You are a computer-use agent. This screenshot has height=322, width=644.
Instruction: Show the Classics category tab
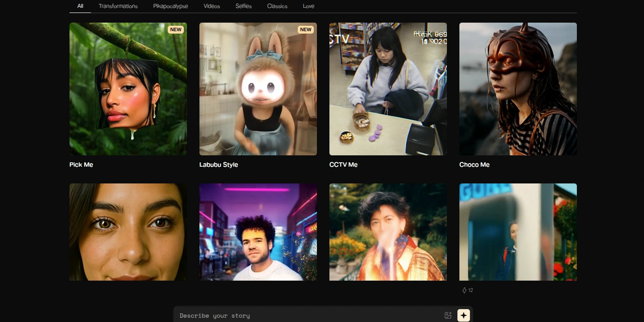[x=277, y=6]
